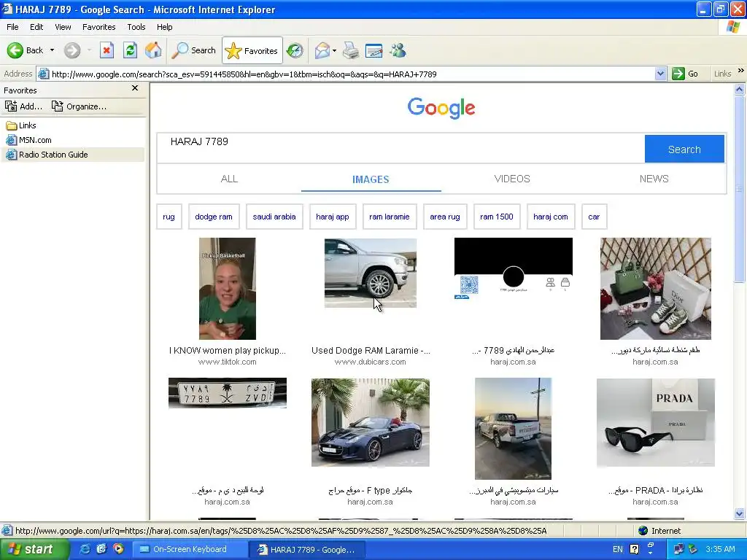Click Organize... in the Favorites panel

(x=79, y=106)
